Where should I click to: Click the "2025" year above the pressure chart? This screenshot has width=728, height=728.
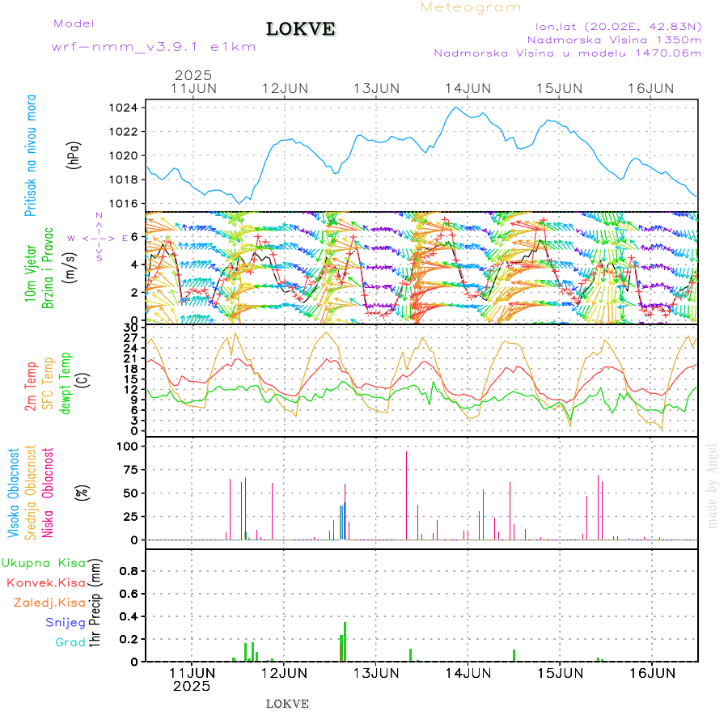[x=193, y=75]
